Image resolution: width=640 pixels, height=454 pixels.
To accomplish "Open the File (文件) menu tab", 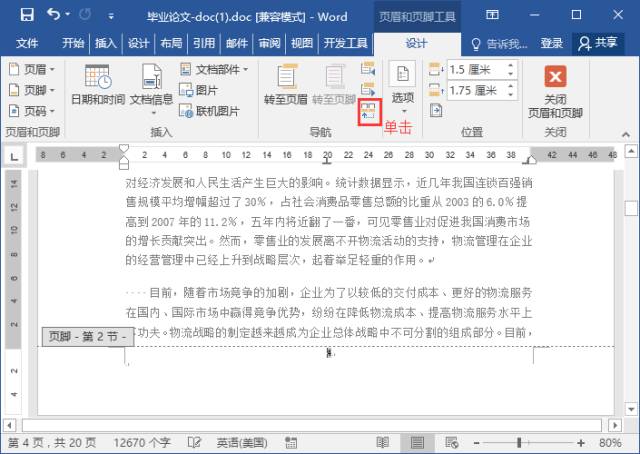I will (27, 43).
